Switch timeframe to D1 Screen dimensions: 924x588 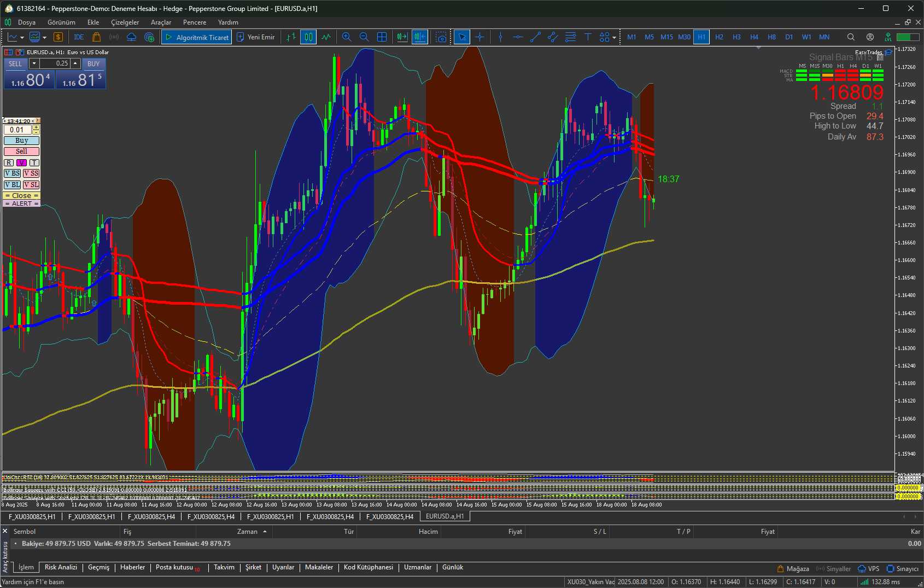pyautogui.click(x=789, y=37)
